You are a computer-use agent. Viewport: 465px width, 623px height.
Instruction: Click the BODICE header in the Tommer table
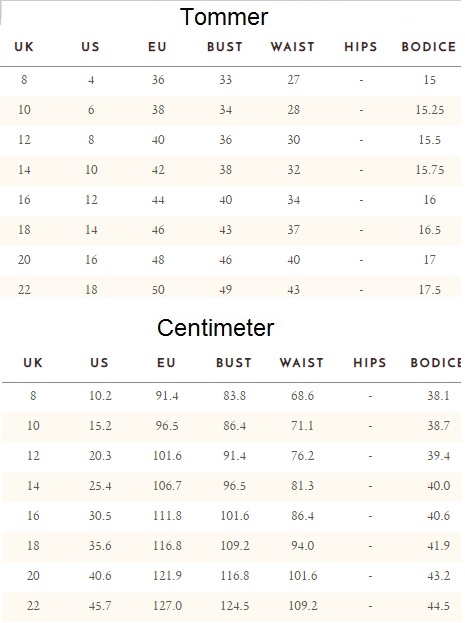[428, 47]
